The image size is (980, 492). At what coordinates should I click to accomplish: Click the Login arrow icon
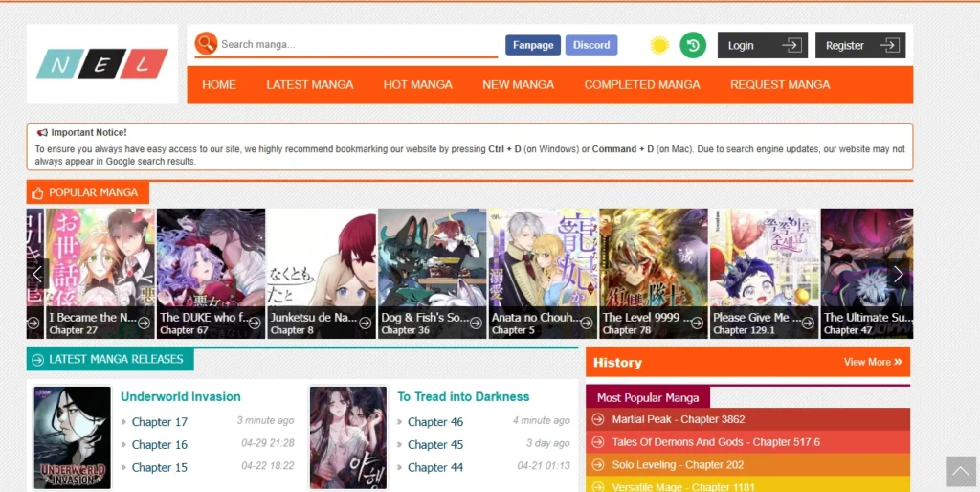[x=791, y=45]
